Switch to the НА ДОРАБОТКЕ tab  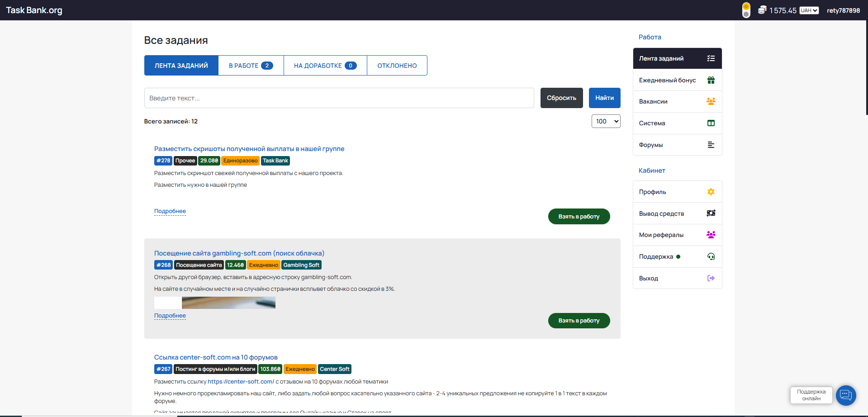click(x=325, y=66)
